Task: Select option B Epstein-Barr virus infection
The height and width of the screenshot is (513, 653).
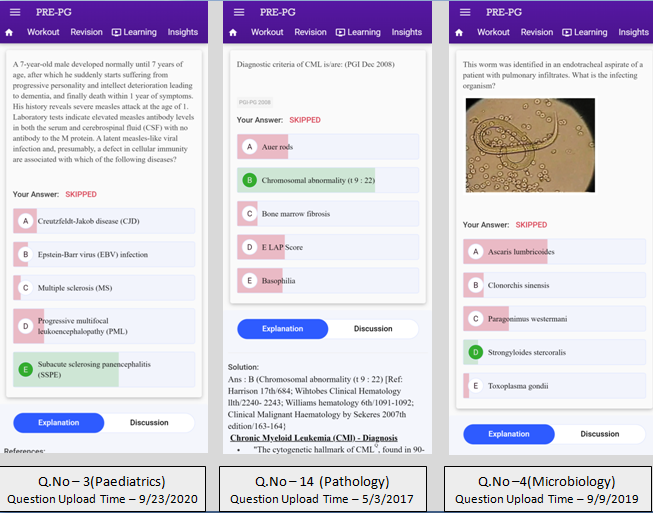Action: [x=104, y=254]
